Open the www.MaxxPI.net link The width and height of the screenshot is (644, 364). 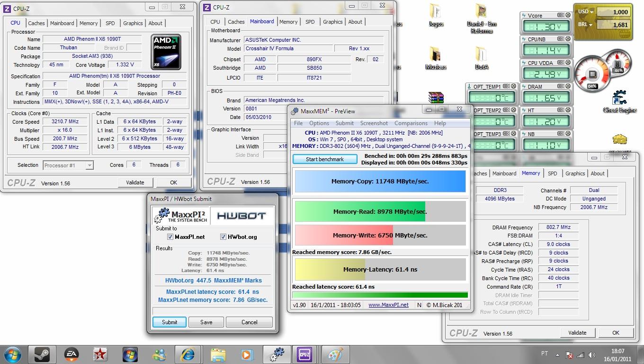click(x=389, y=305)
